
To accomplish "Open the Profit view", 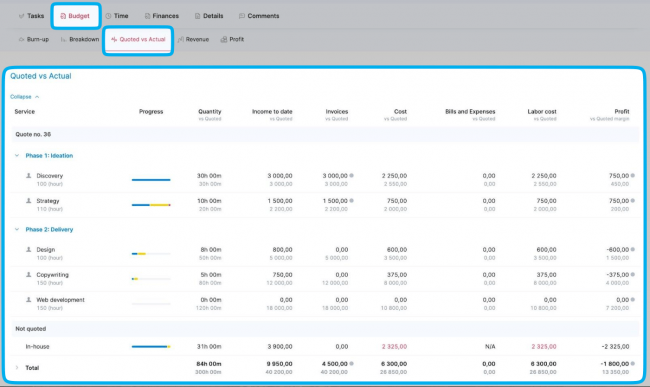I will pyautogui.click(x=232, y=39).
